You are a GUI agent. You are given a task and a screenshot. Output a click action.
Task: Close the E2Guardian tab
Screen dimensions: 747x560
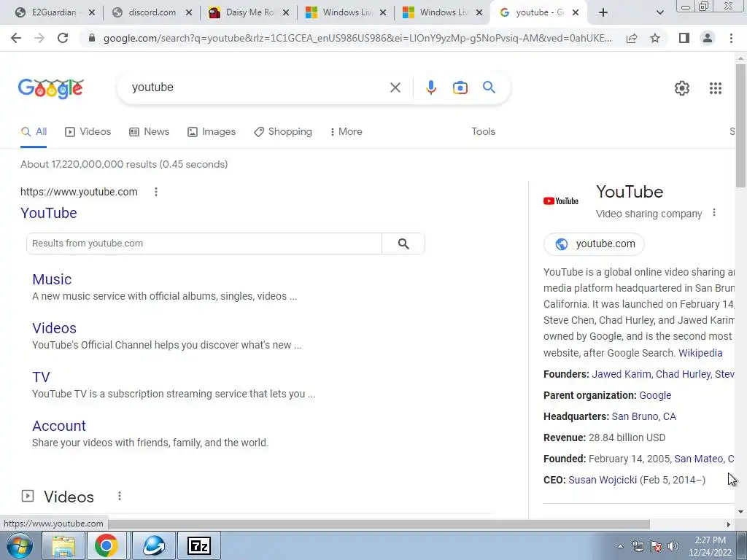point(92,12)
